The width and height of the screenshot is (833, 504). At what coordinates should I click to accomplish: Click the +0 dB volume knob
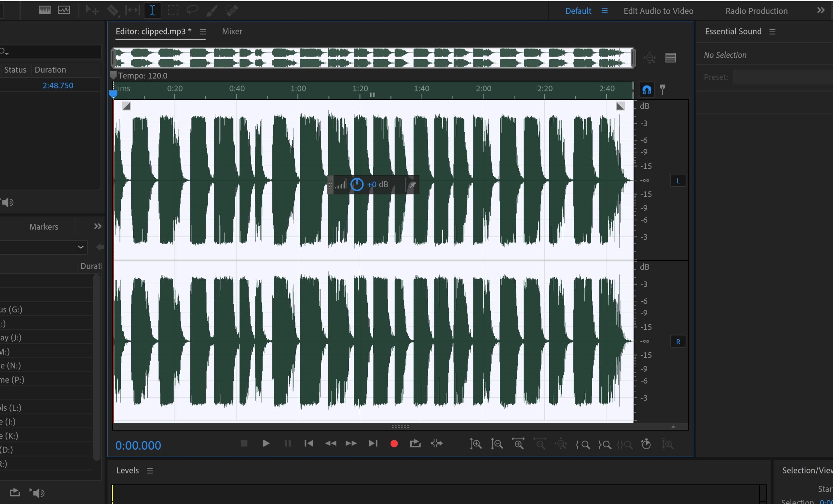[357, 184]
